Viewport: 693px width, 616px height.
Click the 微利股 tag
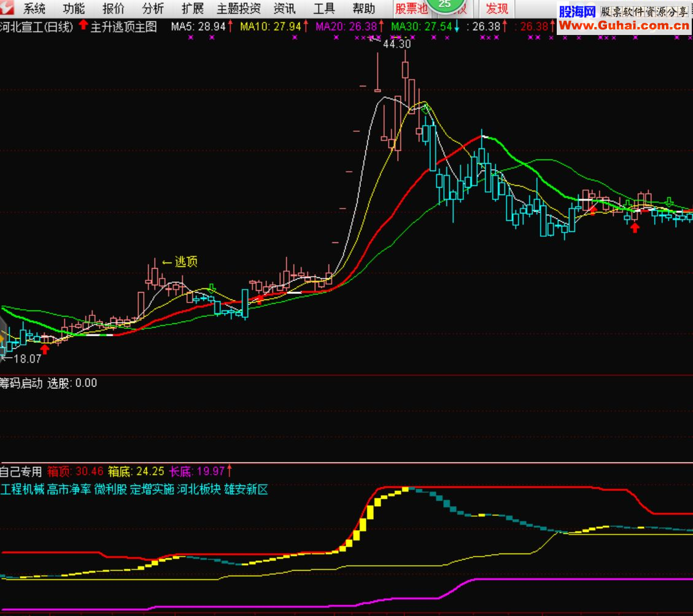pos(110,489)
